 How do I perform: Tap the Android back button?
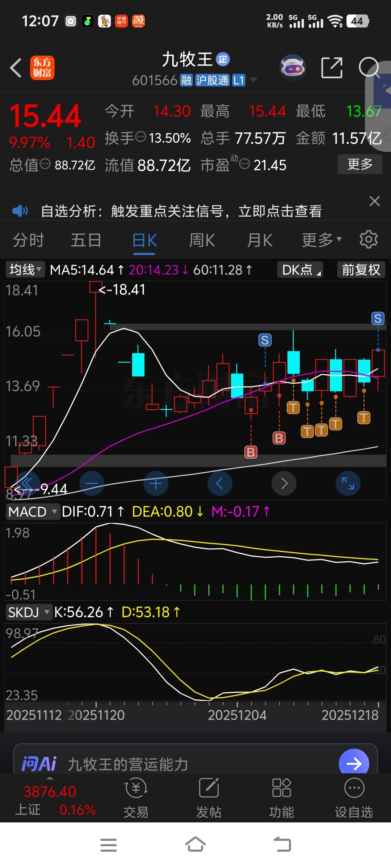click(x=282, y=845)
